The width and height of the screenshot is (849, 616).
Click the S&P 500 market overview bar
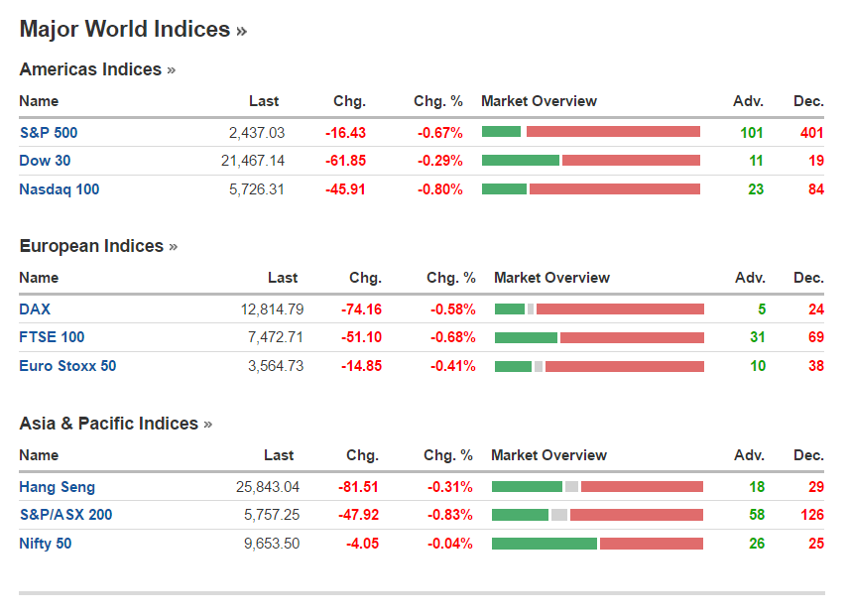(591, 132)
